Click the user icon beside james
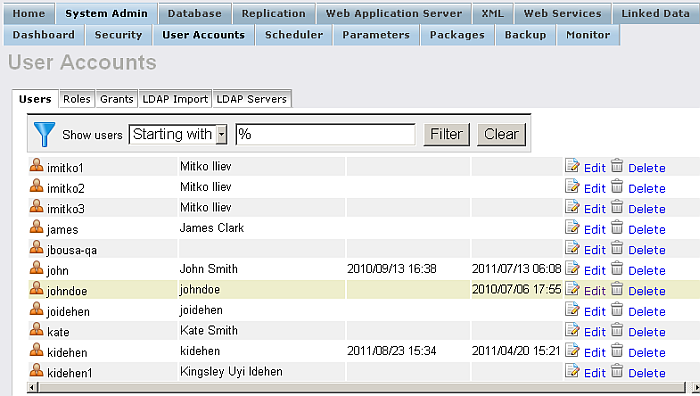700x396 pixels. (x=36, y=227)
